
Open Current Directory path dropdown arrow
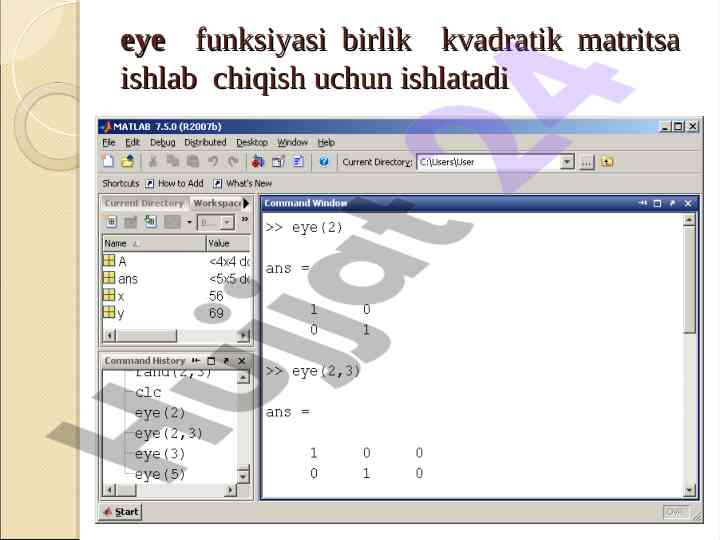pos(568,162)
